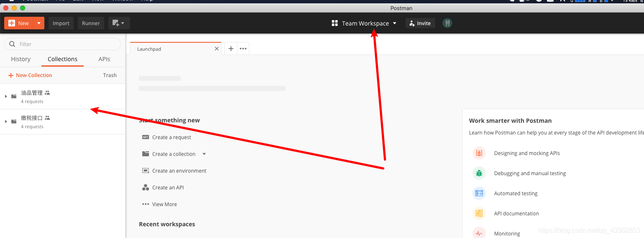Expand the 油品管理 collection
Image resolution: width=644 pixels, height=238 pixels.
tap(6, 96)
